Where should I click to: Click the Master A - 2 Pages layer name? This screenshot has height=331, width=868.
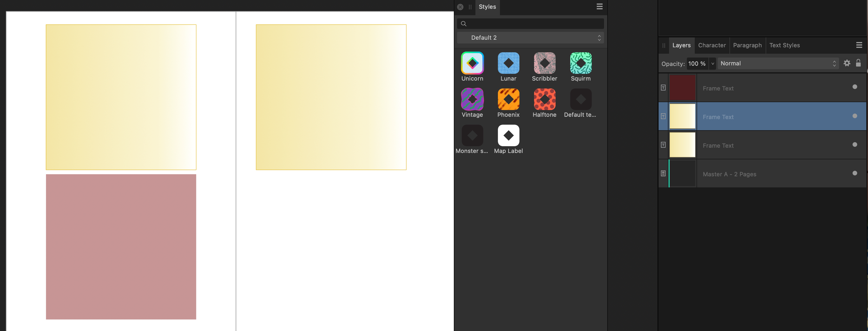click(729, 174)
